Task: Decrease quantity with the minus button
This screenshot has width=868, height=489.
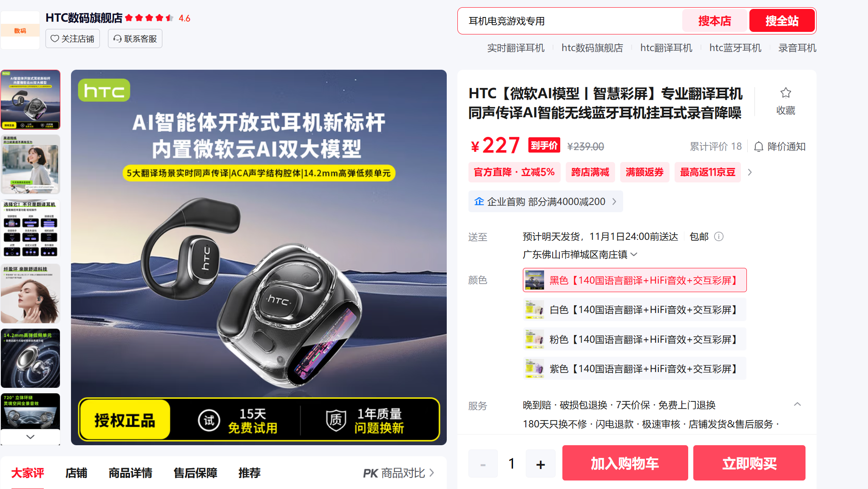Action: (x=483, y=463)
